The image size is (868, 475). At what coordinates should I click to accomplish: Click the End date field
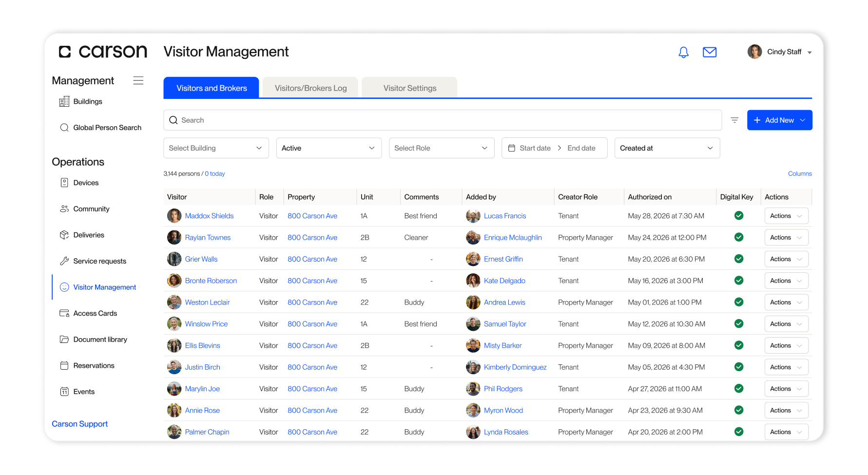pyautogui.click(x=581, y=148)
